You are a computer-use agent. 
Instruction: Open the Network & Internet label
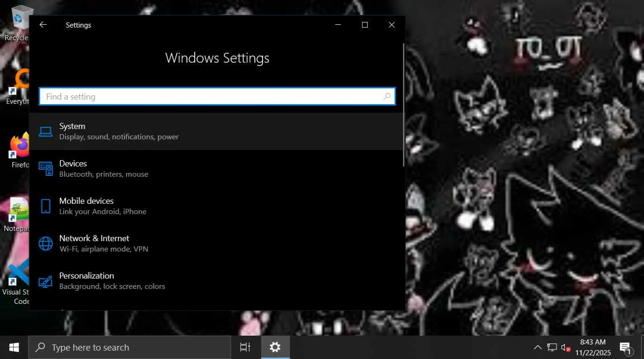(x=94, y=238)
